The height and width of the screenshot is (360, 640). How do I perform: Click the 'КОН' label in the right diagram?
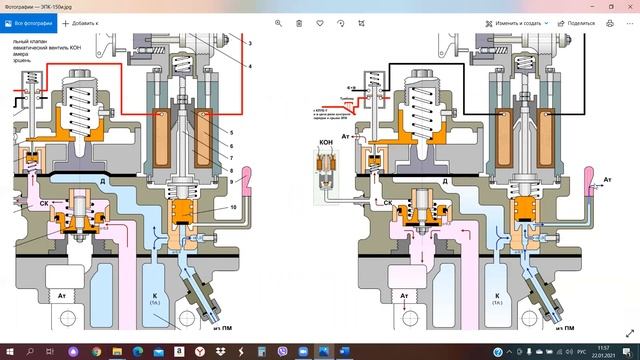326,142
